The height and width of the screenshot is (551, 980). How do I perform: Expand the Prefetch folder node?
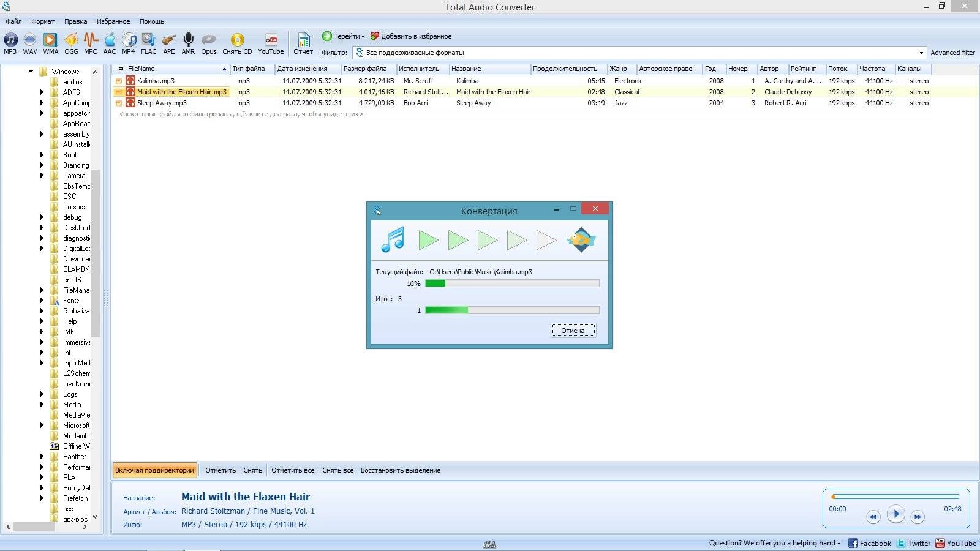click(x=42, y=498)
